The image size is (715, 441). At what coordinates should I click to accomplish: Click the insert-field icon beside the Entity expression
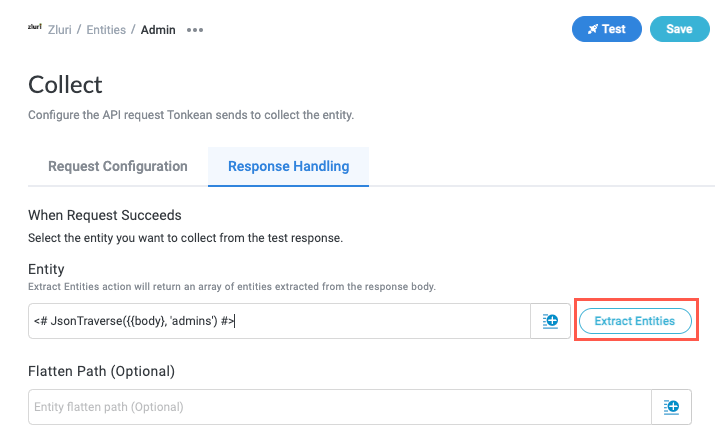[x=550, y=321]
